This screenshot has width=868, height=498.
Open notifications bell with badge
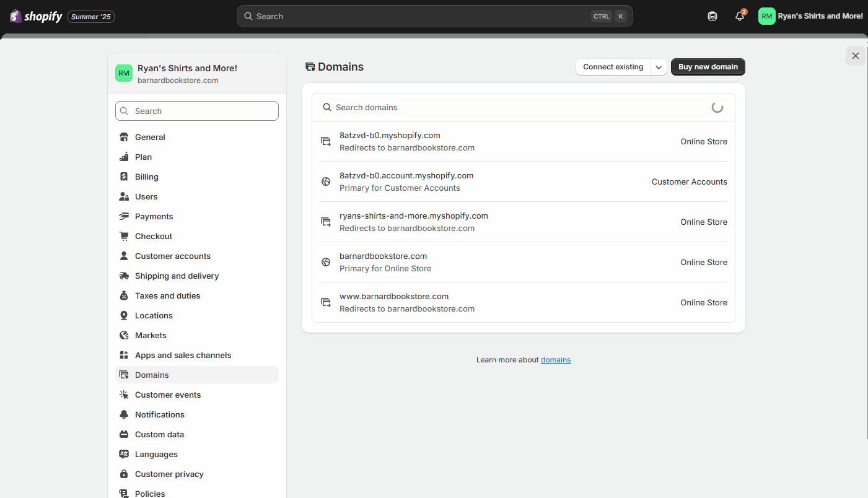pyautogui.click(x=740, y=16)
